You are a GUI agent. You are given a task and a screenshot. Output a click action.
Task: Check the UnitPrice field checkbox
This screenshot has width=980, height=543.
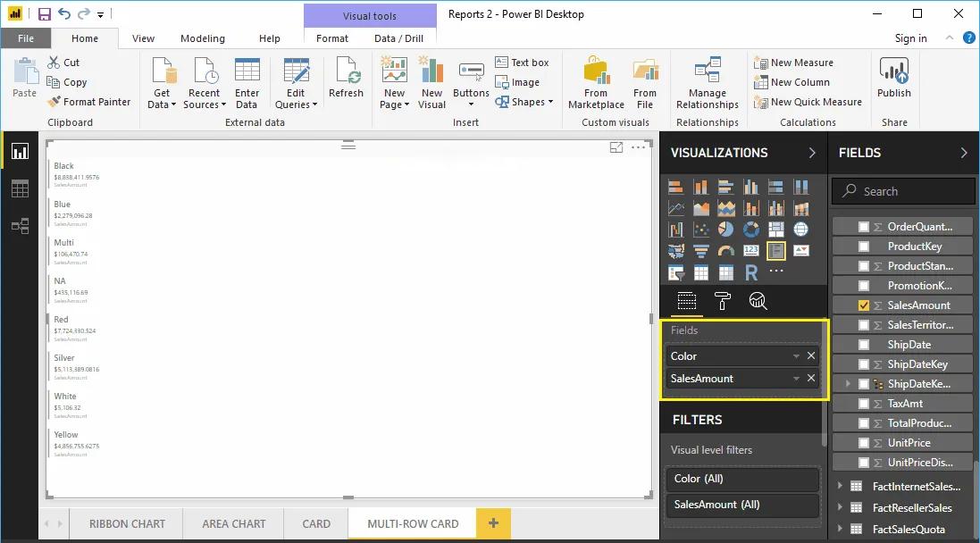(x=863, y=442)
